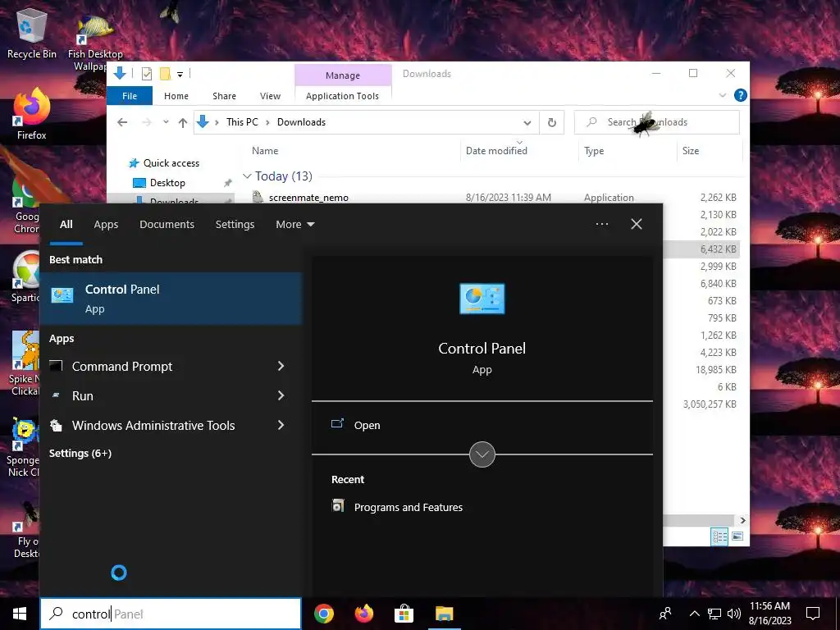Screen dimensions: 840x630
Task: Switch to the Apps search filter
Action: tap(106, 225)
